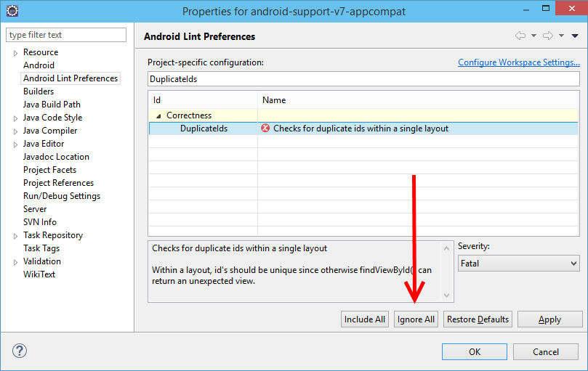
Task: Click the Restore Defaults button
Action: [x=478, y=319]
